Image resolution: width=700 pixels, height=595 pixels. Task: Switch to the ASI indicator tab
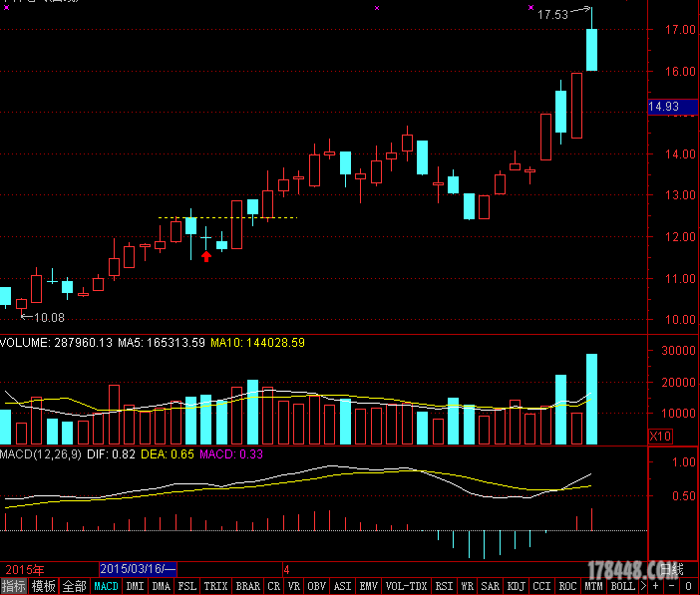point(343,586)
